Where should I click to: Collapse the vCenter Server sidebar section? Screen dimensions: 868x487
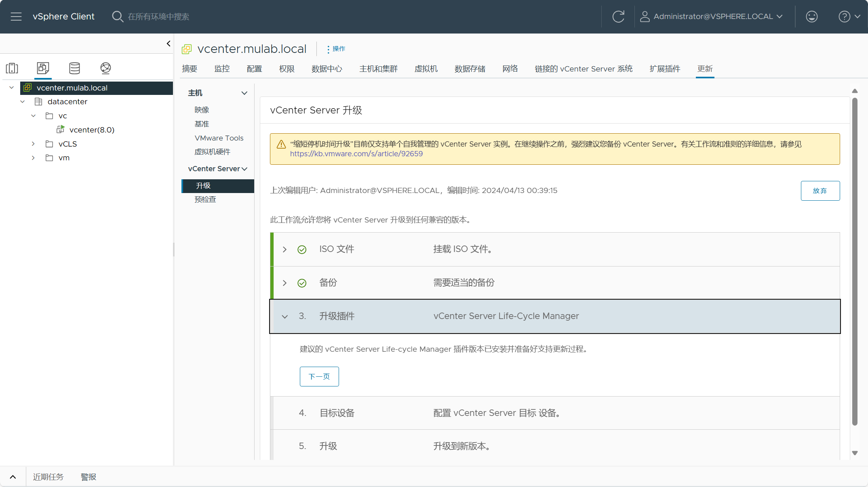pyautogui.click(x=244, y=169)
